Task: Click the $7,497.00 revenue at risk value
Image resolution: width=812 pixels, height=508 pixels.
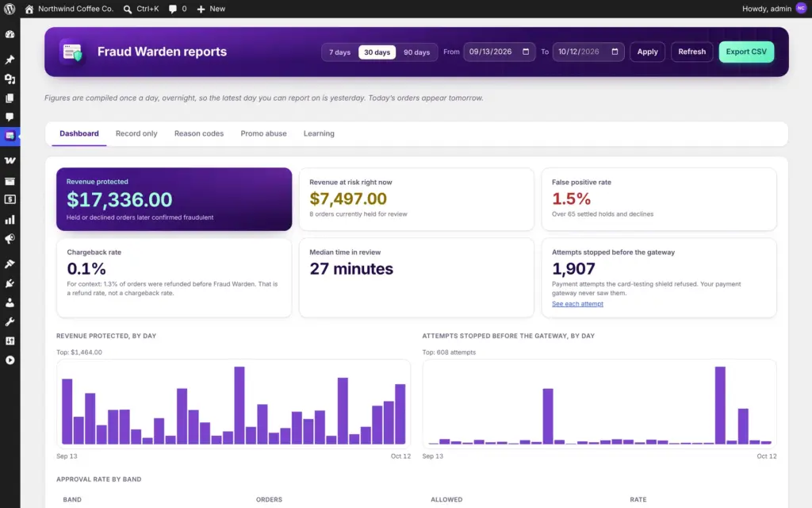Action: click(348, 198)
